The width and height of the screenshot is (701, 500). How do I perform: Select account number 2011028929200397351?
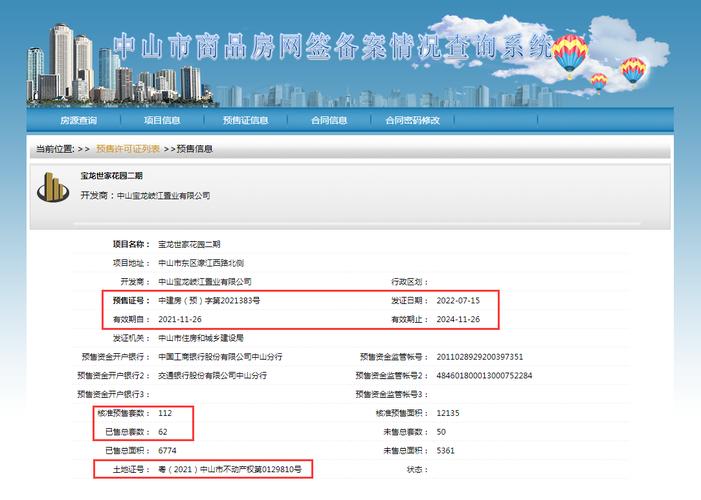point(480,357)
